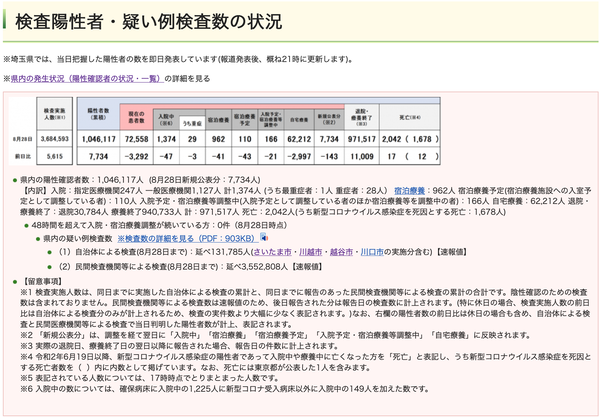The height and width of the screenshot is (418, 600).
Task: Click the 自宅療養 column header
Action: coord(299,120)
